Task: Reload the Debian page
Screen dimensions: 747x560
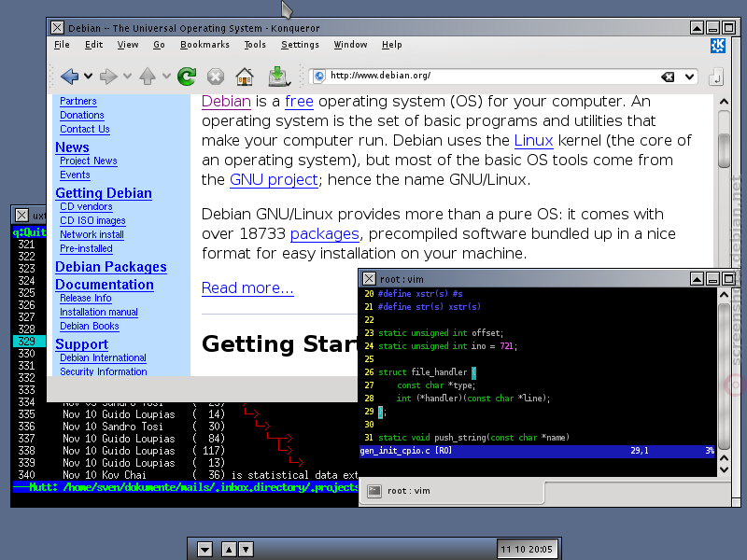Action: (x=187, y=77)
